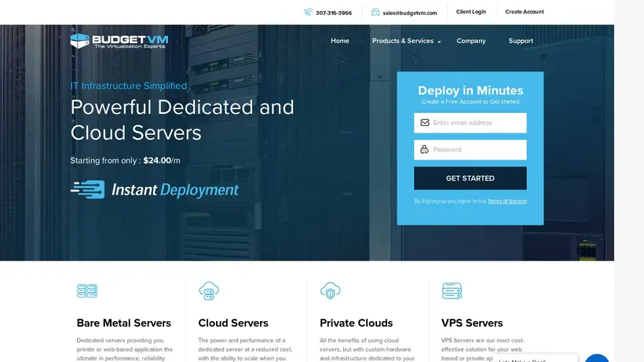Click the Bare Metal Servers icon
Image resolution: width=644 pixels, height=362 pixels.
pyautogui.click(x=87, y=291)
